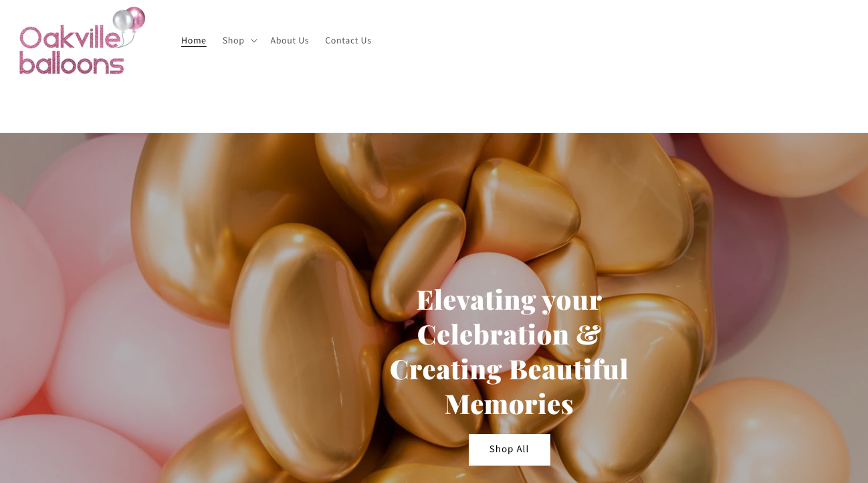This screenshot has height=483, width=868.
Task: Open the About Us page
Action: click(x=290, y=40)
